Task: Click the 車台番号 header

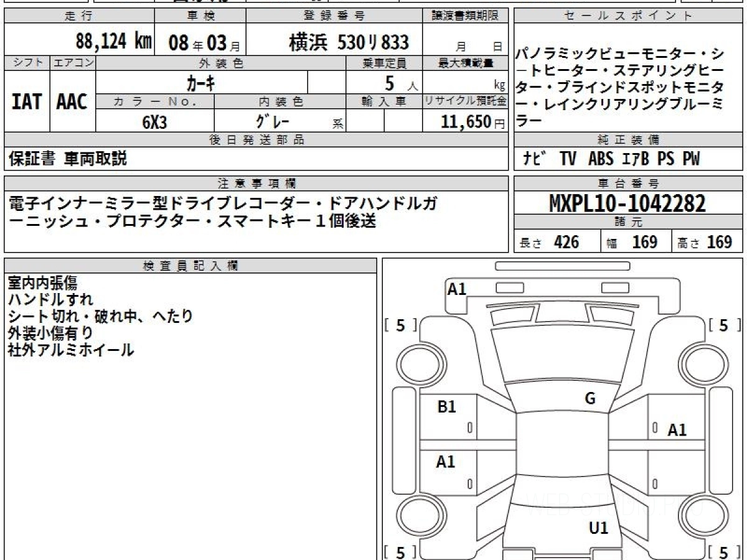Action: (x=629, y=184)
